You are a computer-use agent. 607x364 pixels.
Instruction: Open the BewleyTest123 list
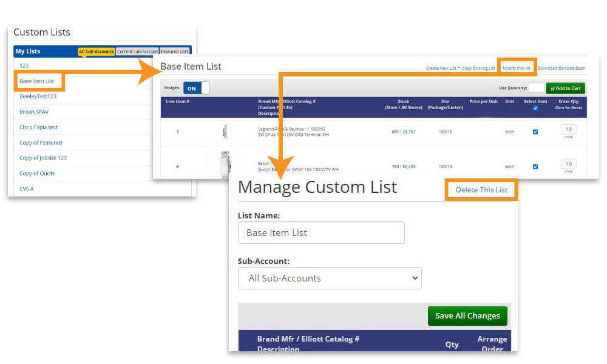(38, 96)
